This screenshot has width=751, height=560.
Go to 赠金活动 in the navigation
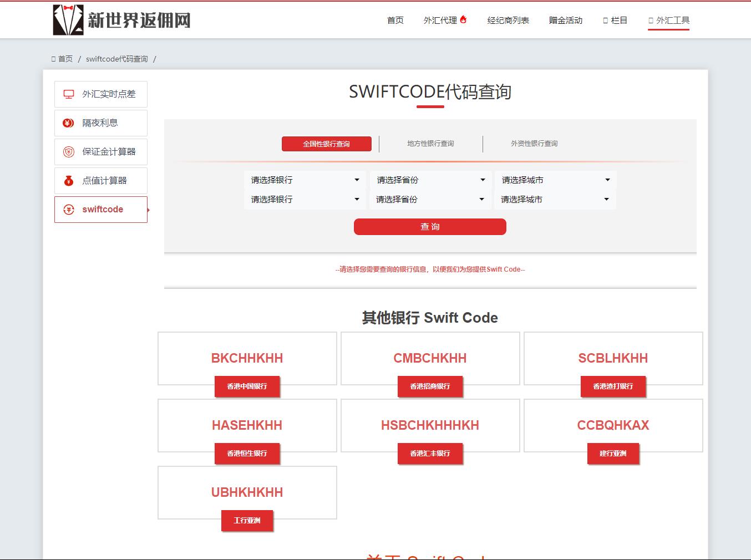(x=565, y=20)
